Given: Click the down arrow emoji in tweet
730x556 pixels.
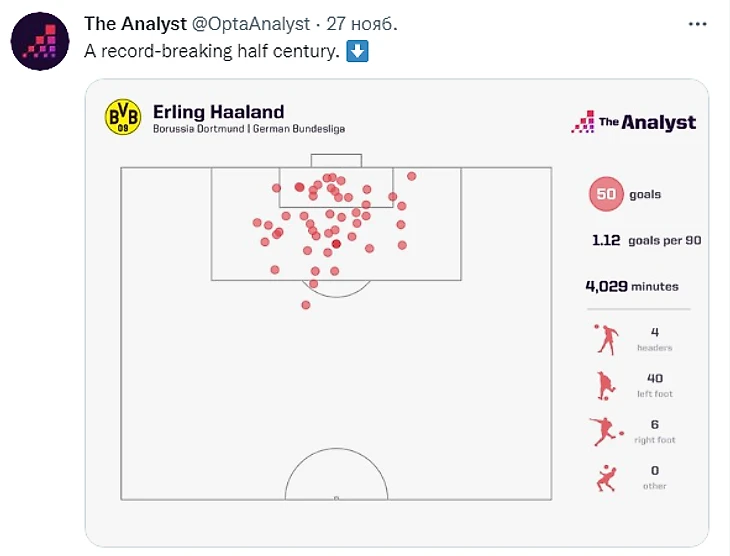Looking at the screenshot, I should [x=357, y=50].
